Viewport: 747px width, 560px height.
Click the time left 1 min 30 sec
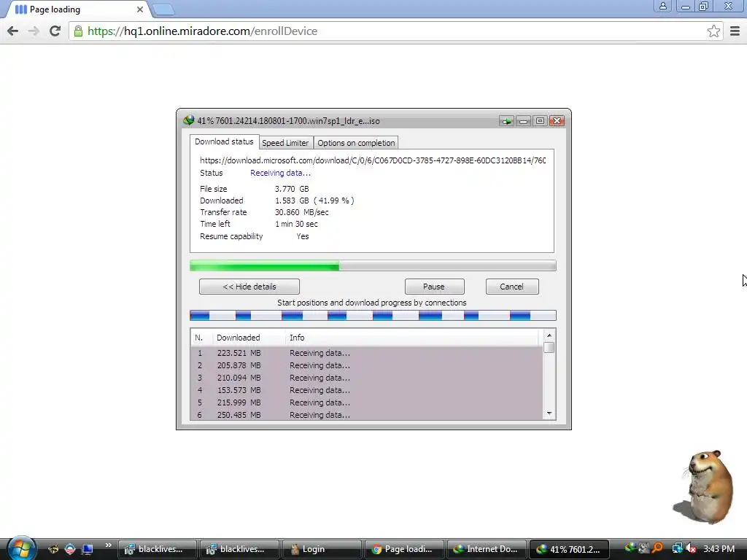[x=296, y=224]
